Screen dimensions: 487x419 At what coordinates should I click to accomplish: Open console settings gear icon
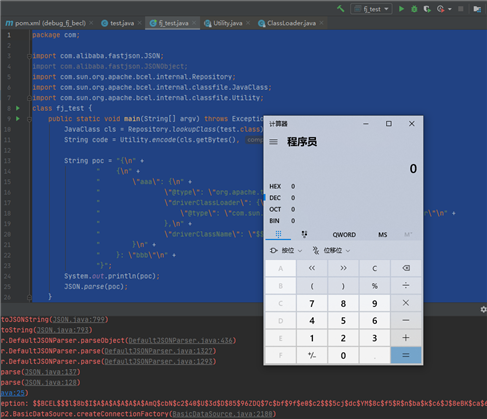click(x=483, y=309)
